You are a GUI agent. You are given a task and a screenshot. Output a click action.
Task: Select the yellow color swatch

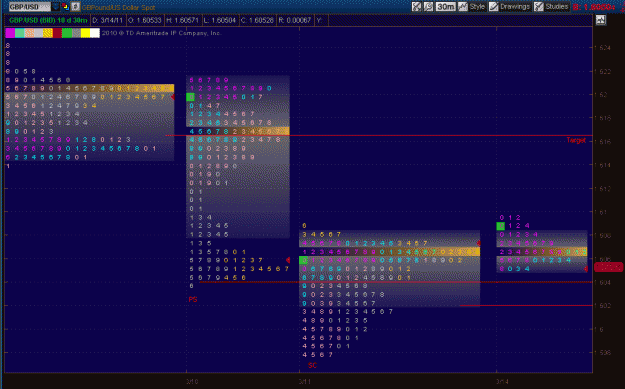[86, 33]
